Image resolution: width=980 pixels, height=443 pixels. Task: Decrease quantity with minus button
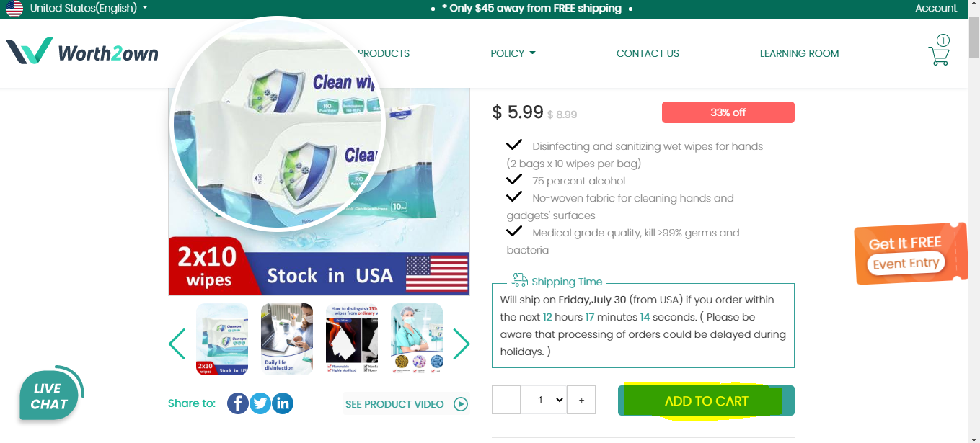tap(506, 400)
